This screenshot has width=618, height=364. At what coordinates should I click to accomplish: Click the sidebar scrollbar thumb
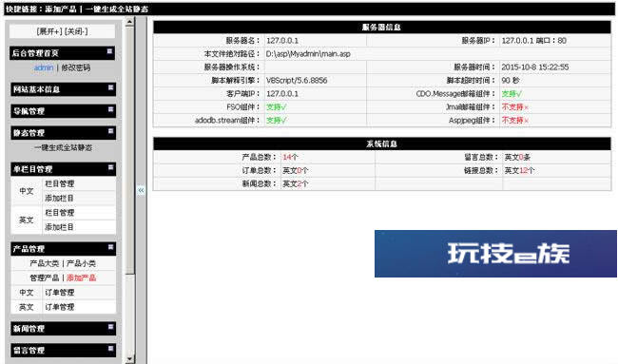pyautogui.click(x=129, y=150)
